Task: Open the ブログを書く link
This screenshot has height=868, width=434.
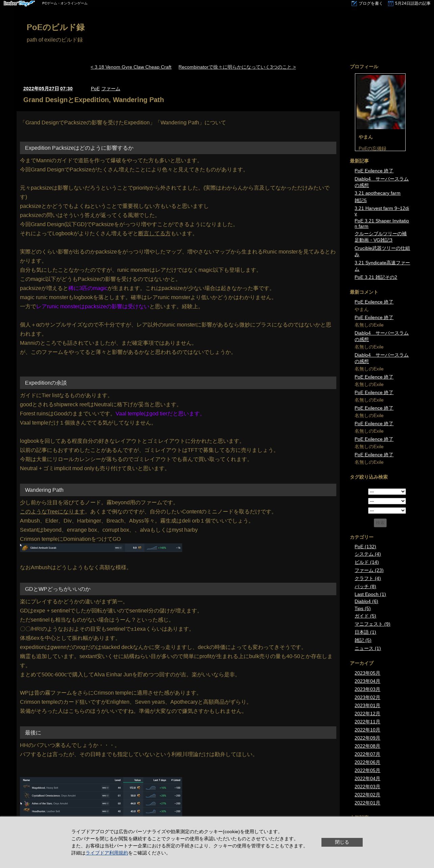Action: click(370, 3)
